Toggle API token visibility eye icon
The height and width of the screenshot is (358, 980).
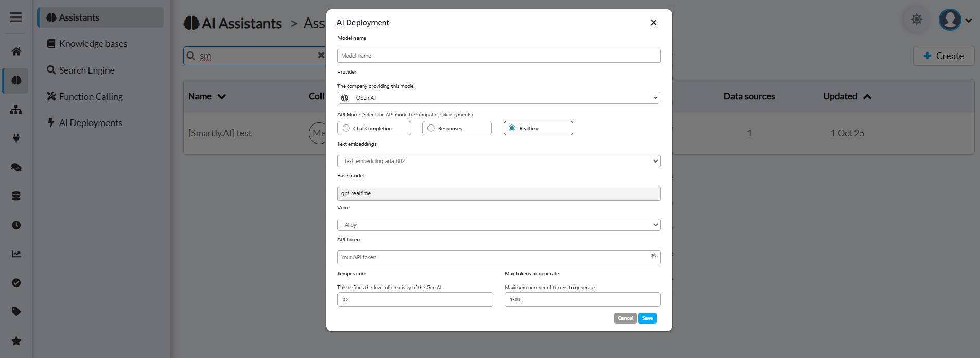click(x=653, y=256)
